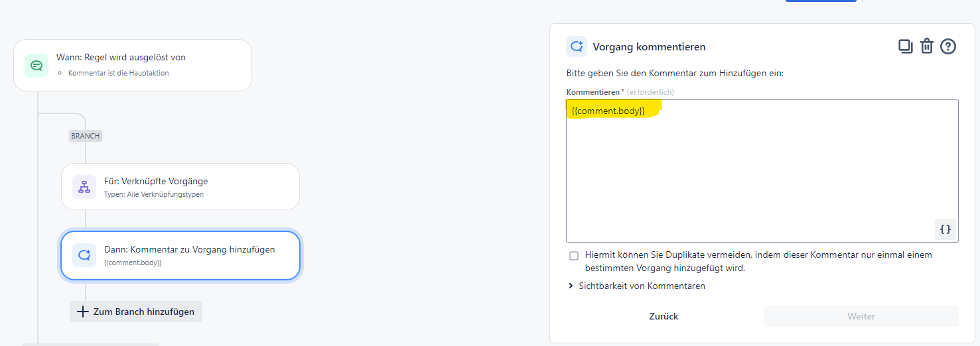
Task: Click the plus icon in Zum Branch hinzufügen
Action: (83, 312)
